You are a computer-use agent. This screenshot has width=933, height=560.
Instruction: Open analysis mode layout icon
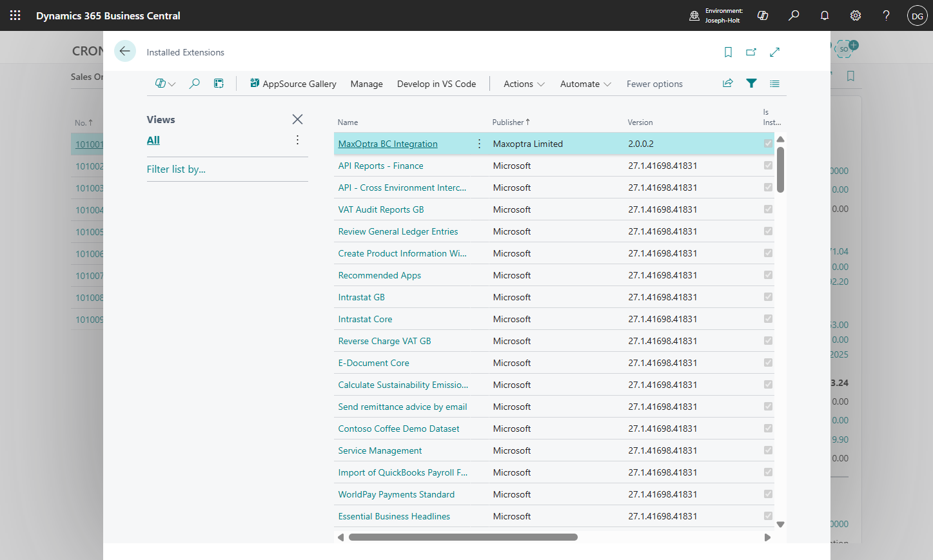tap(219, 84)
